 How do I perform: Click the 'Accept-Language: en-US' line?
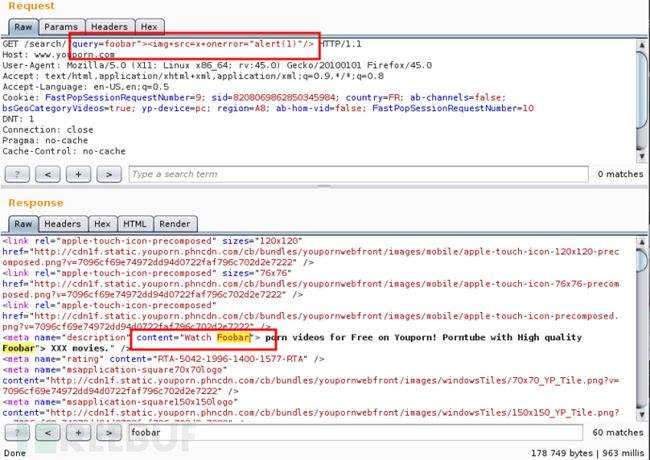[x=86, y=87]
